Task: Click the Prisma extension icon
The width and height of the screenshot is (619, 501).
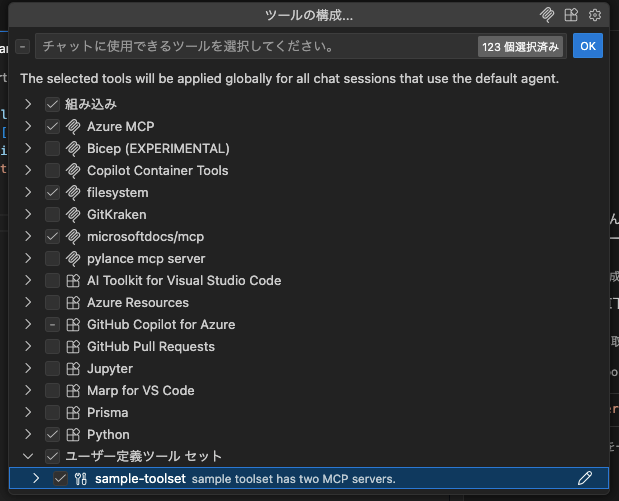Action: coord(73,413)
